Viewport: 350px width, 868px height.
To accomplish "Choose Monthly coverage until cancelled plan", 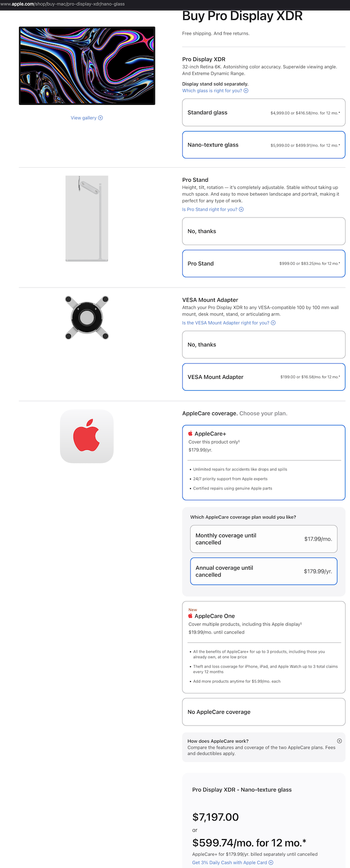I will coord(264,539).
